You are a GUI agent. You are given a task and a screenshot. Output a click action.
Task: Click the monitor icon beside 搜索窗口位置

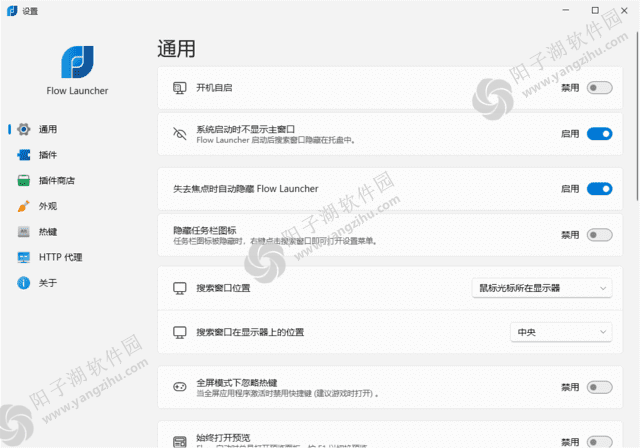180,288
